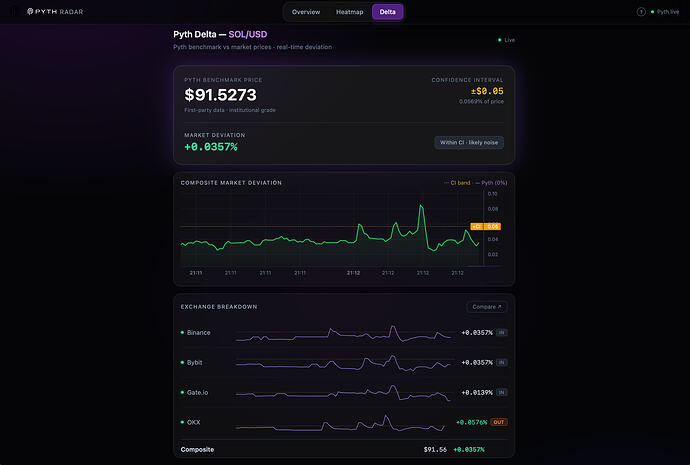
Task: Click the Binance sparkline chart
Action: pos(343,334)
